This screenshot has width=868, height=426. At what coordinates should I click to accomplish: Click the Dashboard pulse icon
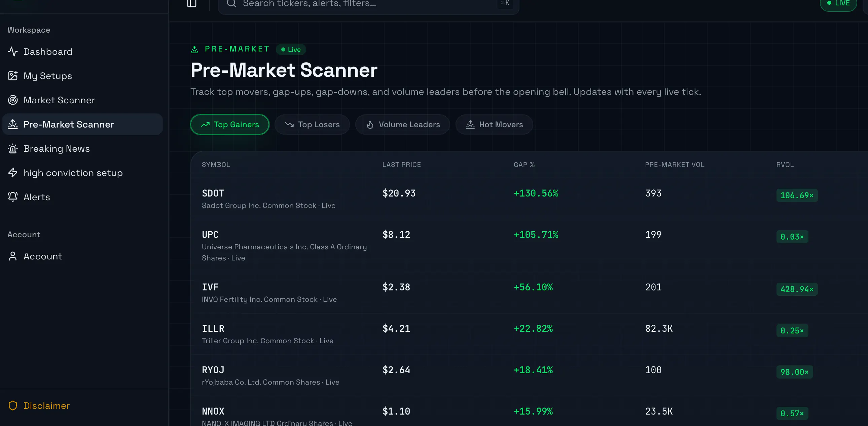click(13, 51)
